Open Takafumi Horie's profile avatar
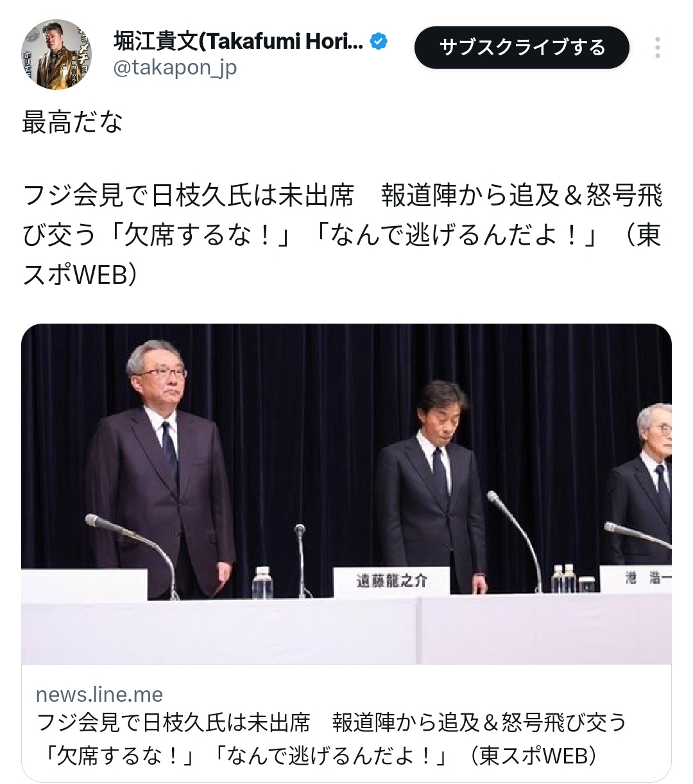693x784 pixels. [x=57, y=54]
